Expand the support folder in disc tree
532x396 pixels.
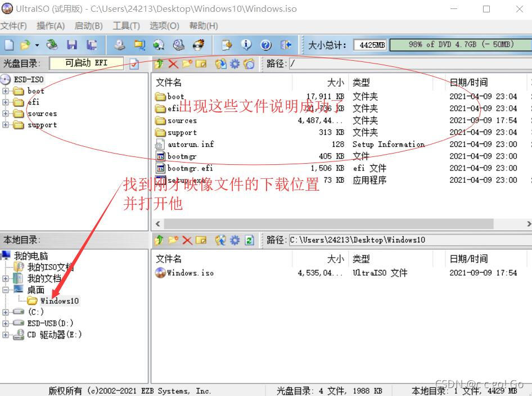(6, 124)
